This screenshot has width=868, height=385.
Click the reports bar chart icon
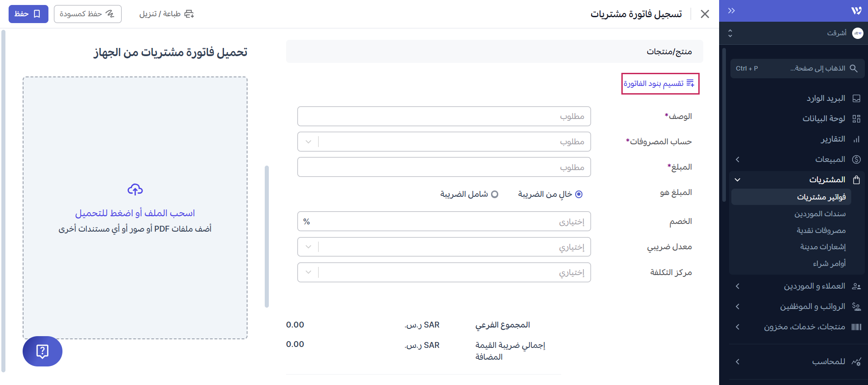pos(856,139)
